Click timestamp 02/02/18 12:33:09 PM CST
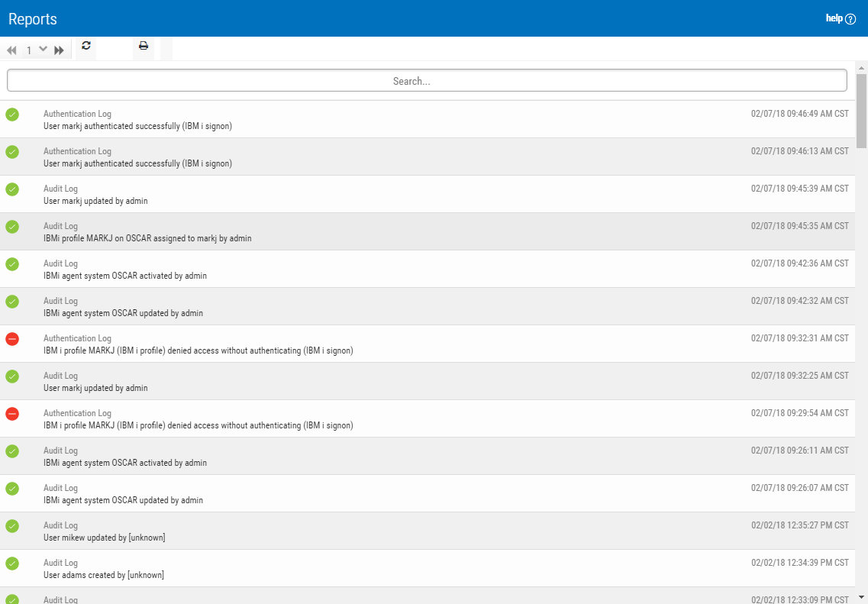Viewport: 868px width, 604px height. tap(800, 599)
